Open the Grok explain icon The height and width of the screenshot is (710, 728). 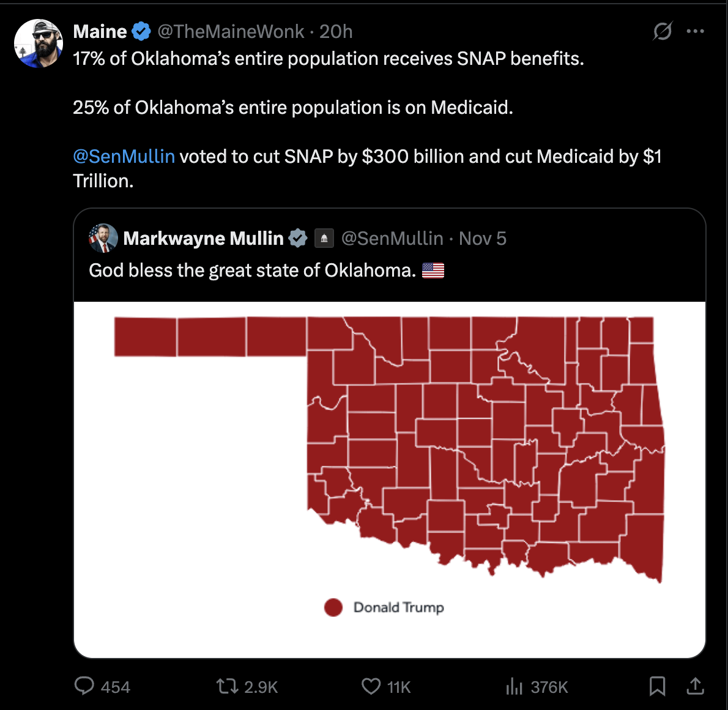[x=663, y=31]
